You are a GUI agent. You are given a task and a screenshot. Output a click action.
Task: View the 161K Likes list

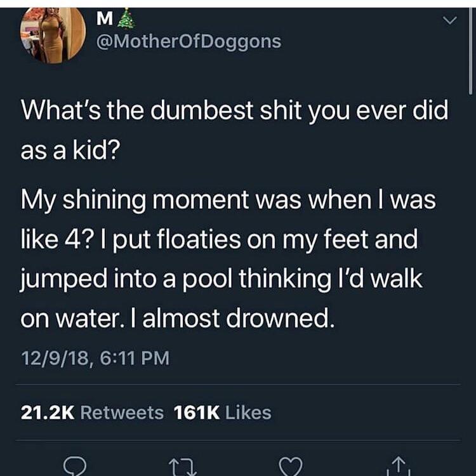pos(222,413)
